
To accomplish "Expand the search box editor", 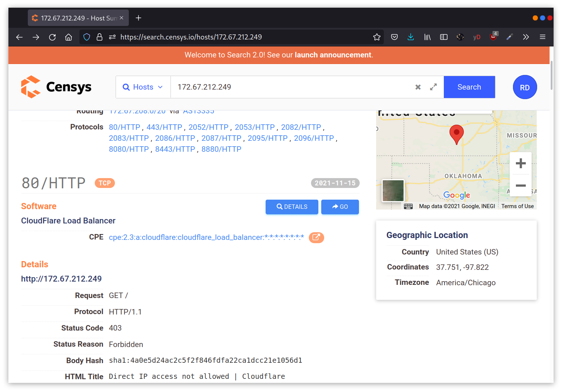I will [433, 87].
